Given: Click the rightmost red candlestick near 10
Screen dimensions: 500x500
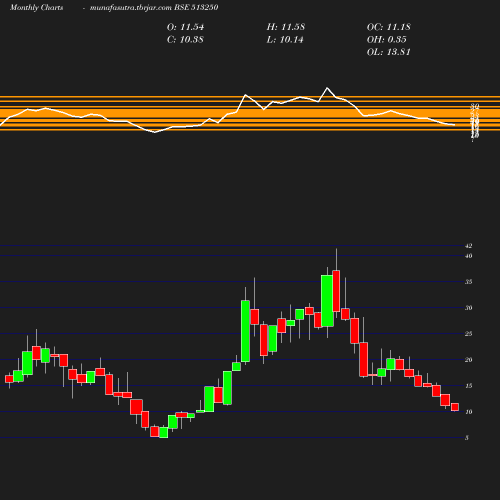Looking at the screenshot, I should coord(455,407).
